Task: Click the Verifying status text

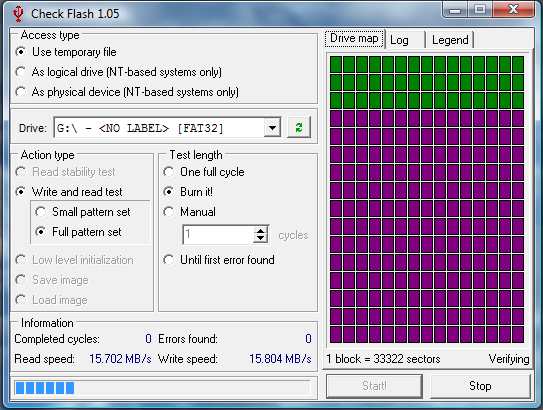Action: 509,359
